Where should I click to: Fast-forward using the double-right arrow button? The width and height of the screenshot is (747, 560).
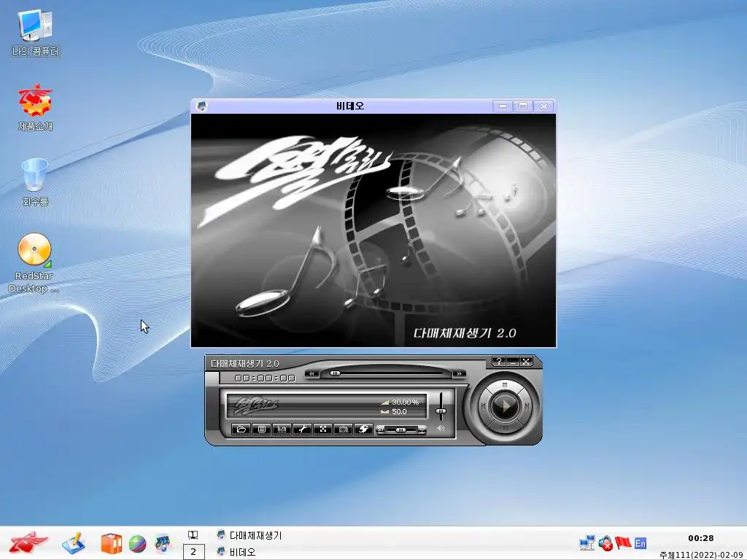point(459,374)
